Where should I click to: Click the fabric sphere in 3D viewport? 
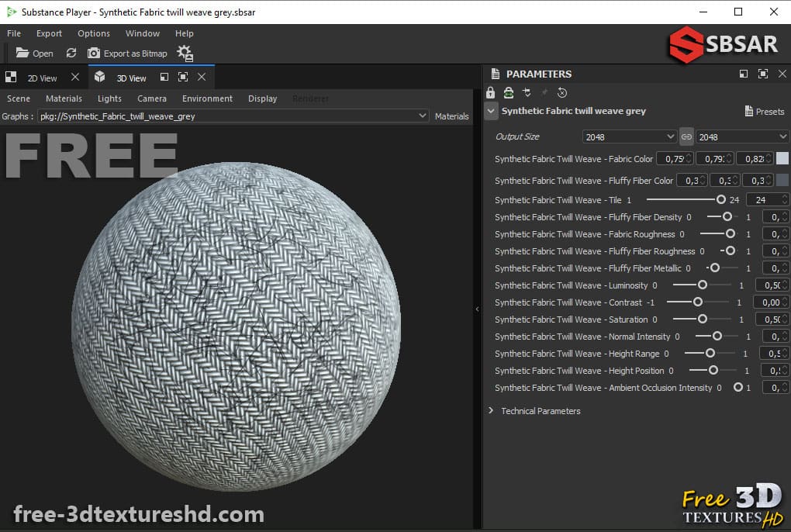(x=236, y=326)
